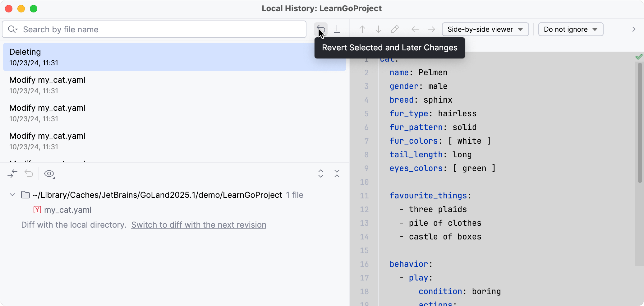644x306 pixels.
Task: Jump to the next difference arrow
Action: click(378, 29)
